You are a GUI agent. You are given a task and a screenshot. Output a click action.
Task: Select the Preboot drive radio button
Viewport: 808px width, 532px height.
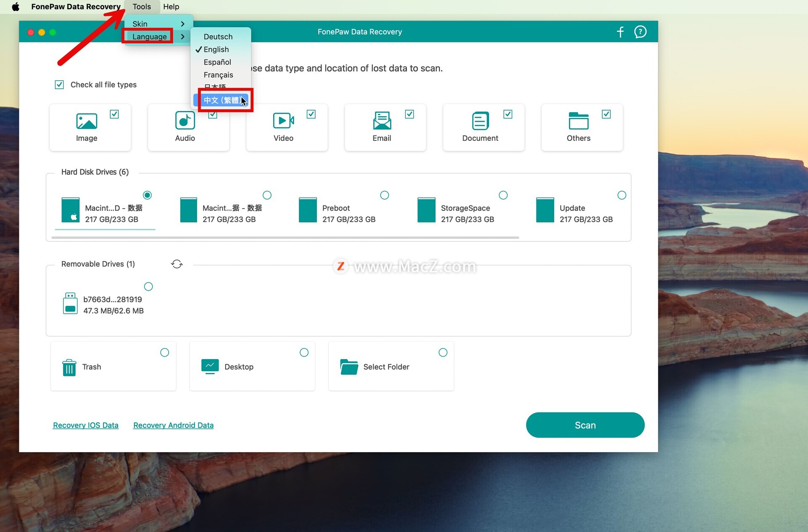[384, 195]
